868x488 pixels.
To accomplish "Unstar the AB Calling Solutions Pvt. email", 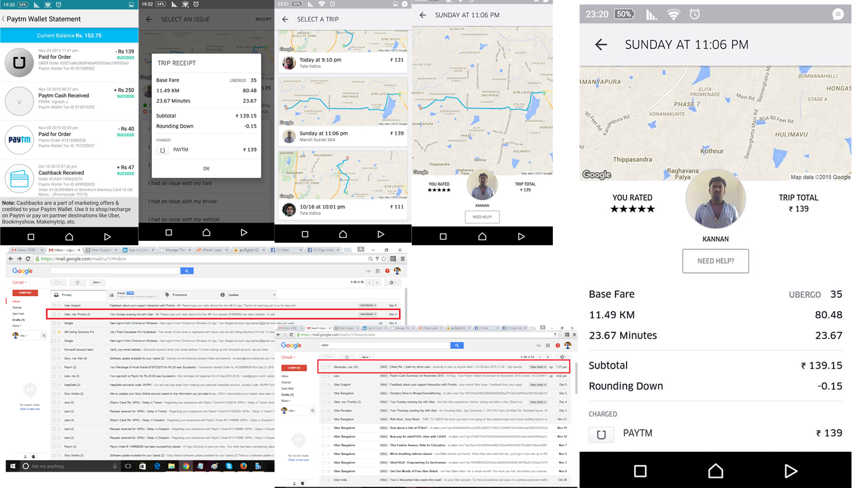I will (x=60, y=332).
